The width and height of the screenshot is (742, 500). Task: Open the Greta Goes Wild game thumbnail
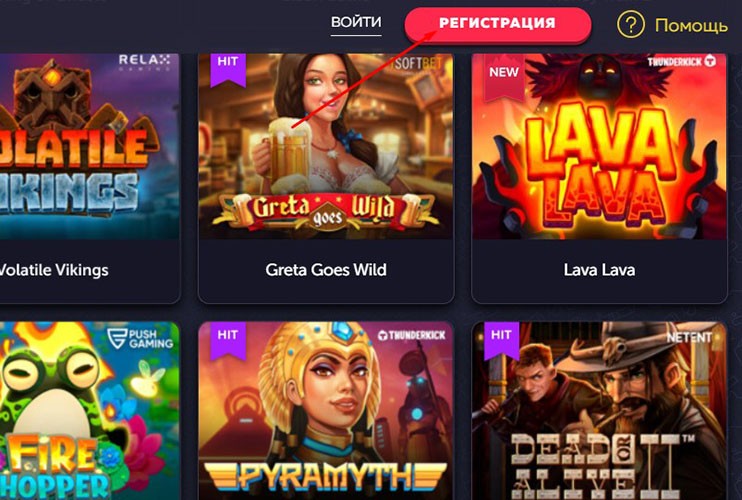click(x=326, y=146)
